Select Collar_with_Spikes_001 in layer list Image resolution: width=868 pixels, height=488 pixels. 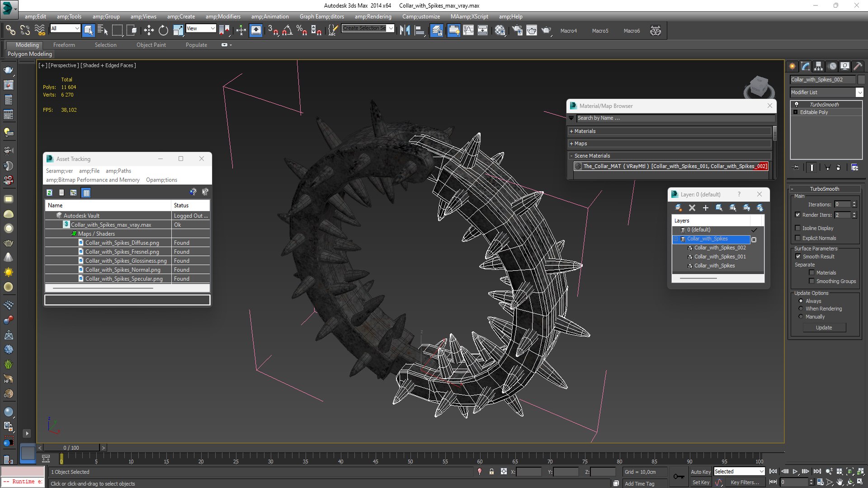[720, 257]
